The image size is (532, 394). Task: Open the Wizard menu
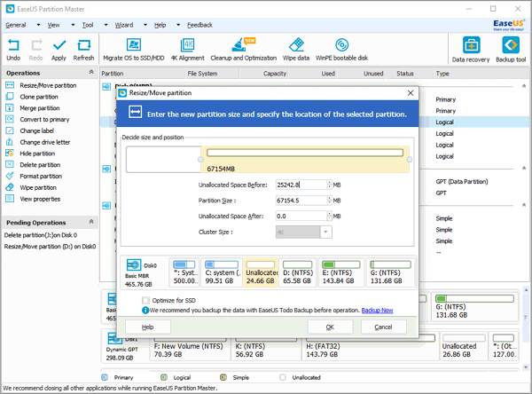tap(124, 25)
